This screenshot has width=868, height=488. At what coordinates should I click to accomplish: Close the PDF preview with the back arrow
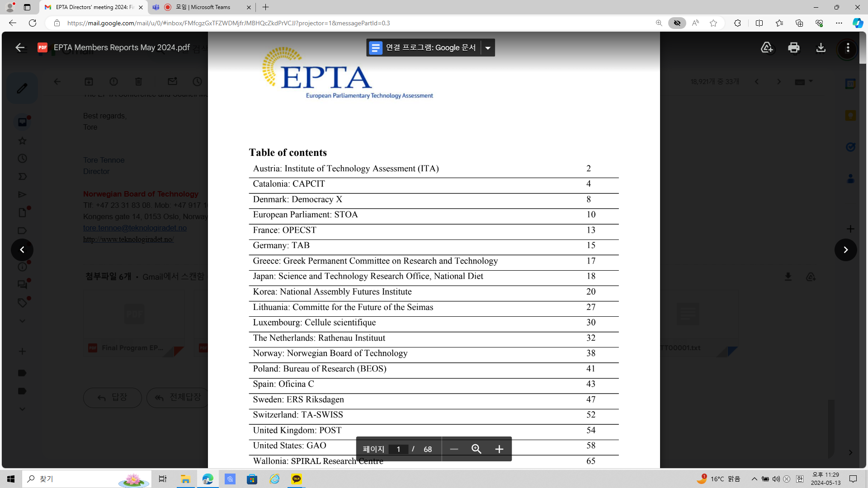tap(20, 47)
